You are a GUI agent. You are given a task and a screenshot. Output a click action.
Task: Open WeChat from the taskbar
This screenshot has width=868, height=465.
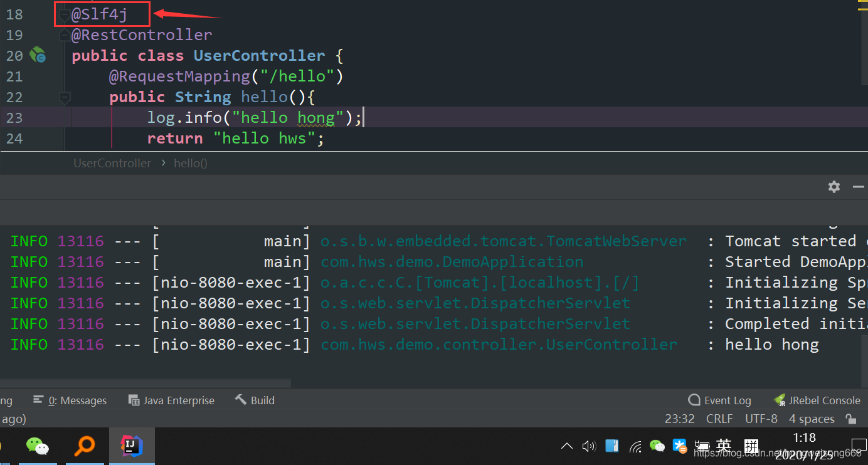(x=38, y=446)
